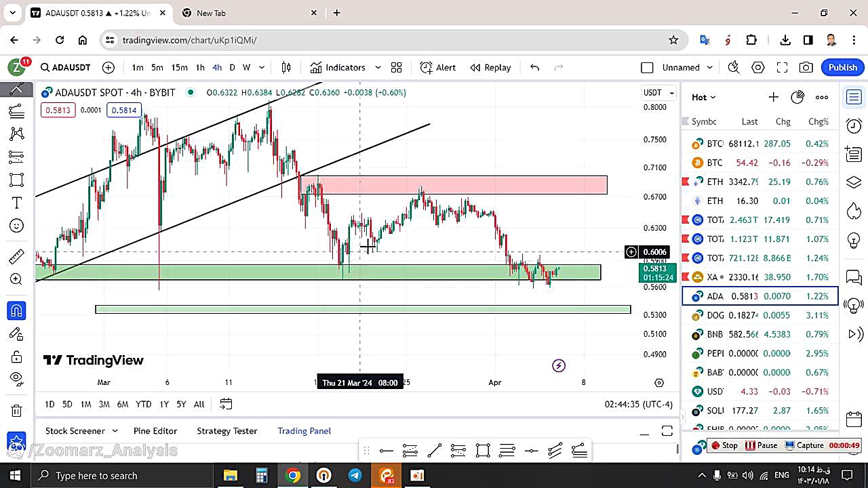Open the indicator templates grid icon
Image resolution: width=868 pixels, height=488 pixels.
[396, 67]
